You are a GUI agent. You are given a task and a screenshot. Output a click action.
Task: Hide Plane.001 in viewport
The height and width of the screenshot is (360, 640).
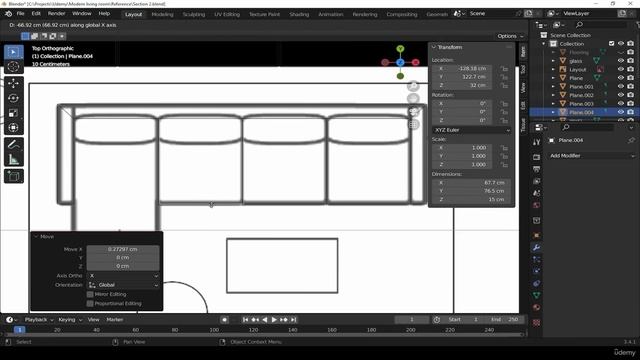(x=621, y=87)
